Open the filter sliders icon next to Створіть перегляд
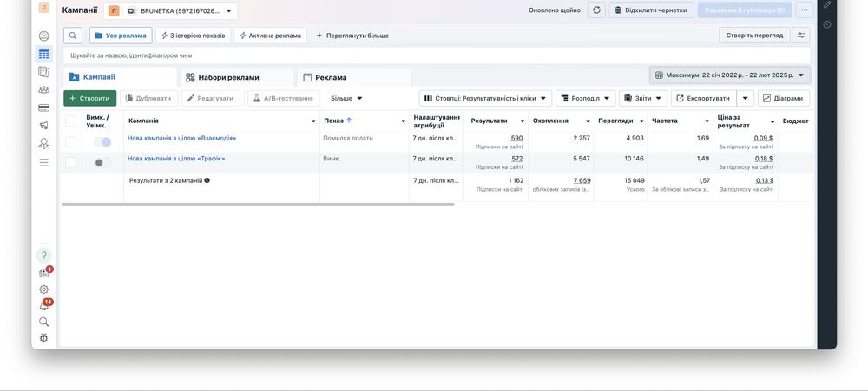 (801, 36)
